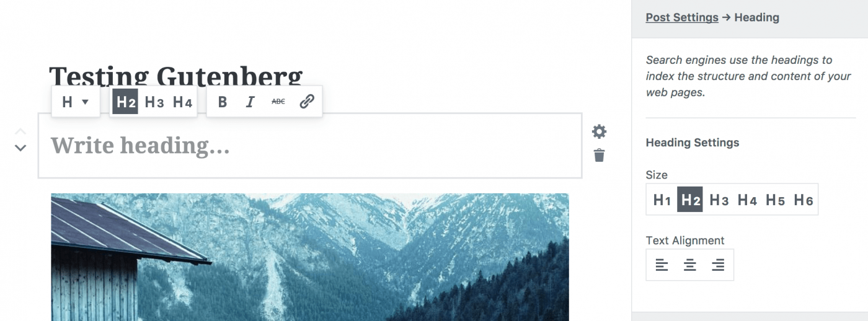Align heading text center
Viewport: 868px width, 321px height.
click(690, 265)
